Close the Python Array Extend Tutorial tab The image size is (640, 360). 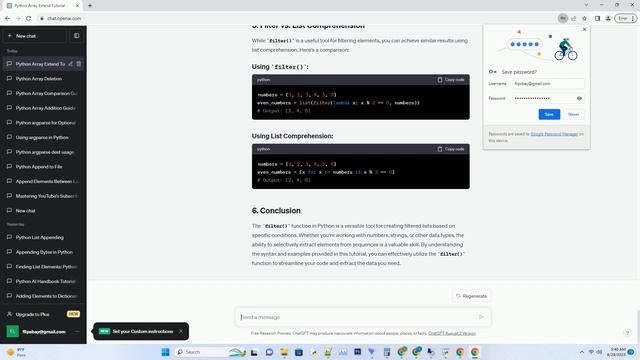(77, 6)
